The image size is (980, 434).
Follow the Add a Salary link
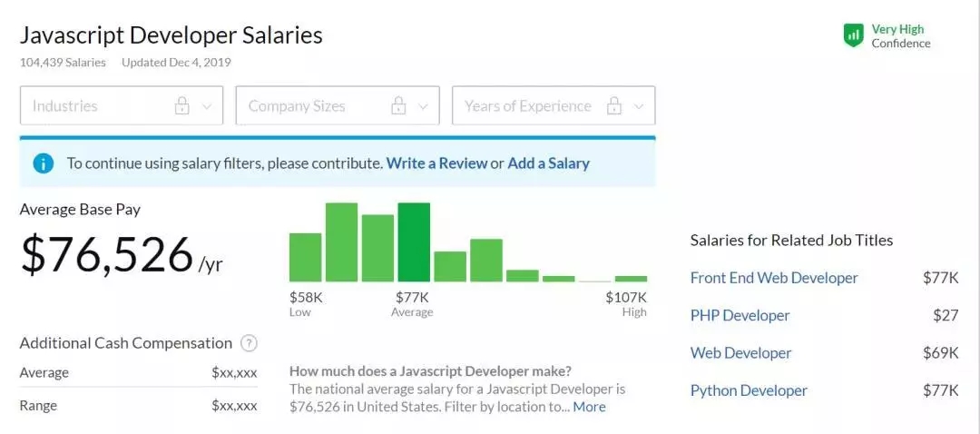[x=548, y=163]
